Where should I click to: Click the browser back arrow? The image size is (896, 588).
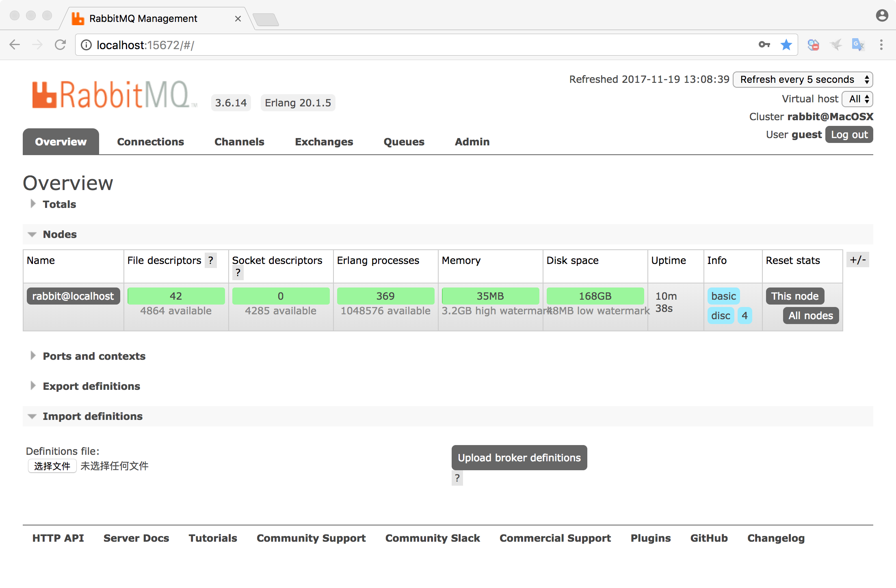[15, 45]
